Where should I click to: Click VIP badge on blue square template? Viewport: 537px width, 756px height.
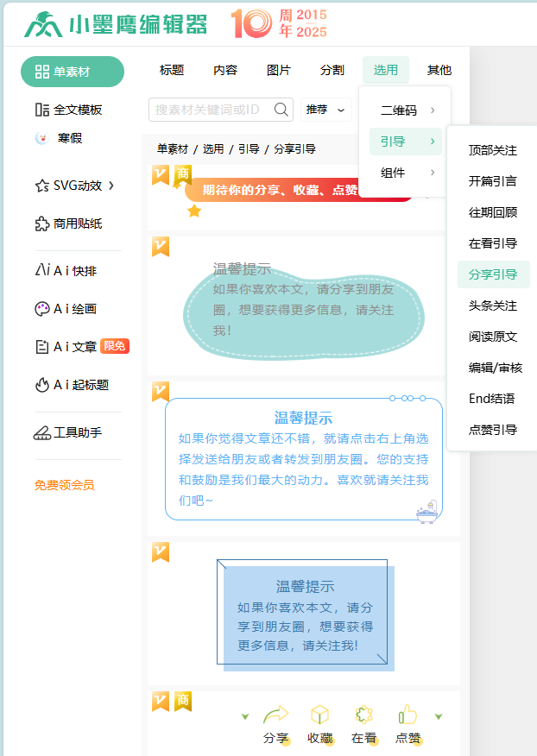[x=161, y=552]
